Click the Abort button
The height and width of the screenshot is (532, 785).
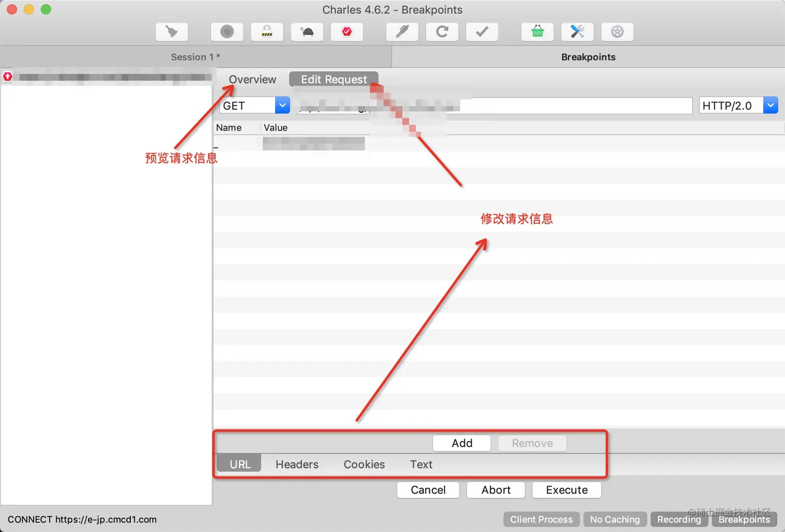point(496,490)
